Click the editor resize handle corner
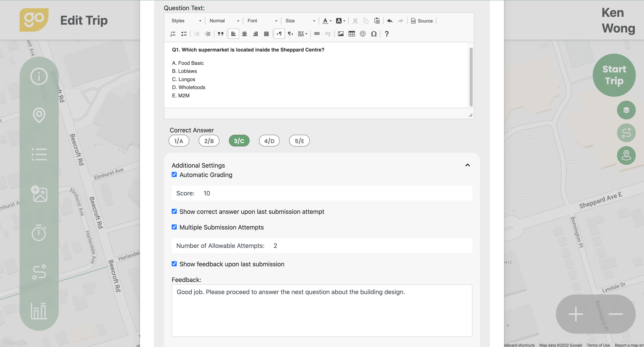The height and width of the screenshot is (347, 644). (470, 115)
